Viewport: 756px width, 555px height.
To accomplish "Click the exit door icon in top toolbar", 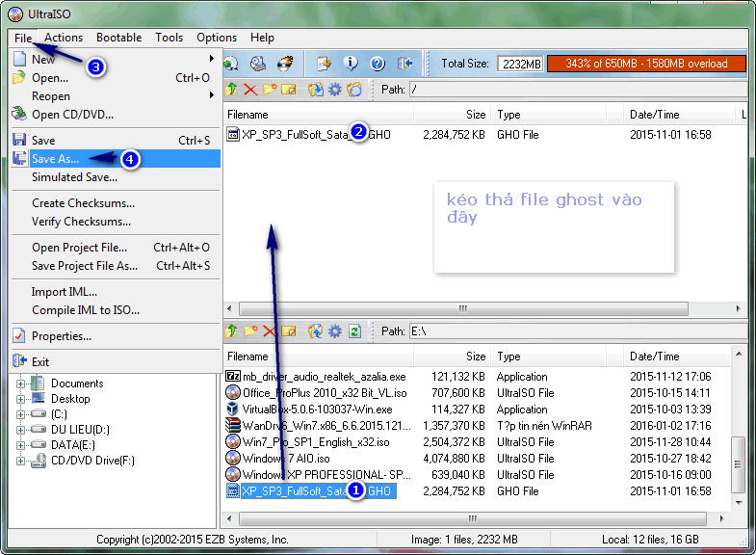I will click(405, 64).
